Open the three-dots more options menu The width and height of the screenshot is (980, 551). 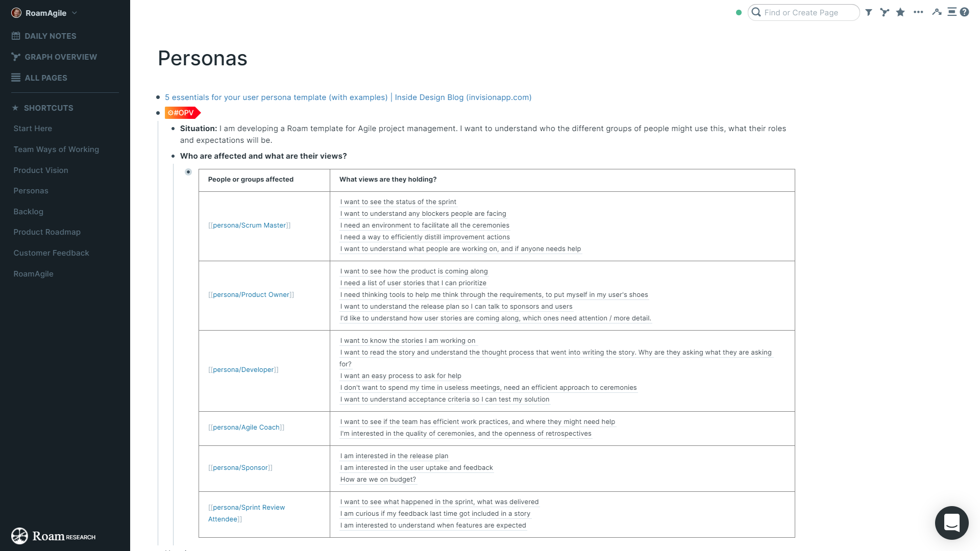click(919, 12)
